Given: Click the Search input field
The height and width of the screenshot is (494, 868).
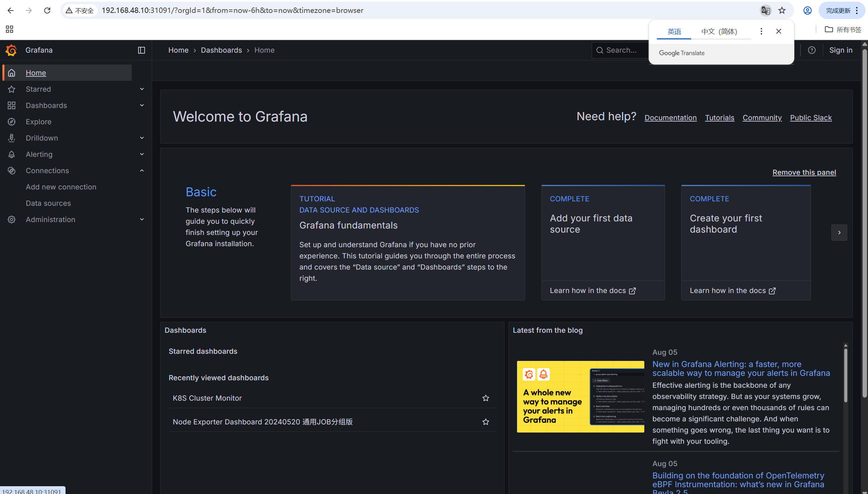Looking at the screenshot, I should (620, 50).
